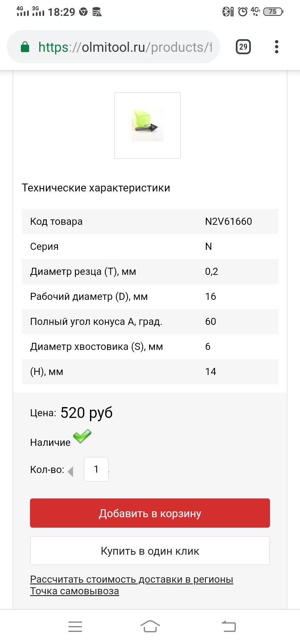Tap the "Технические характеристики" section heading
This screenshot has width=300, height=644.
(96, 188)
